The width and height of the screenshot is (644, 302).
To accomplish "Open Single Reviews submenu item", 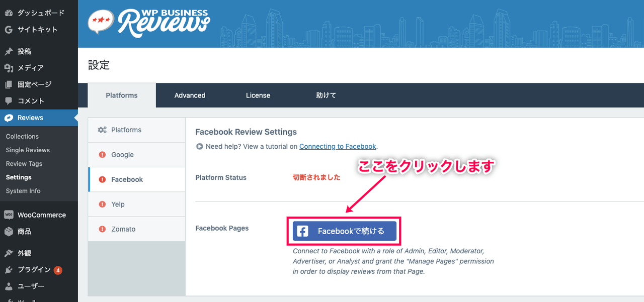I will pyautogui.click(x=28, y=150).
